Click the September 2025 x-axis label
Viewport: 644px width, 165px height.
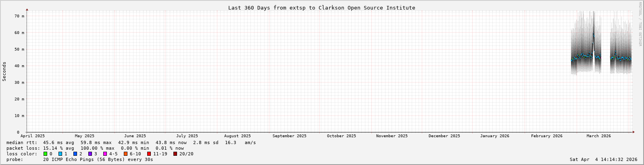point(289,136)
